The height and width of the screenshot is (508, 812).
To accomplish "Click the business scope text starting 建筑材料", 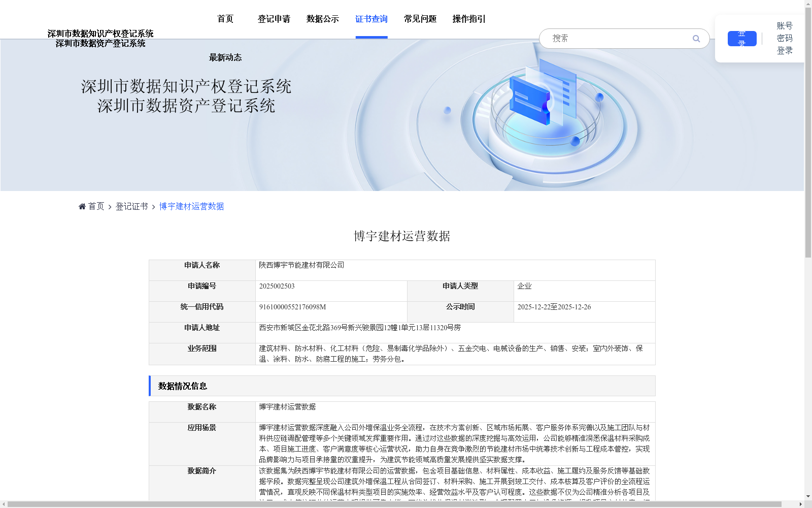I will (451, 354).
